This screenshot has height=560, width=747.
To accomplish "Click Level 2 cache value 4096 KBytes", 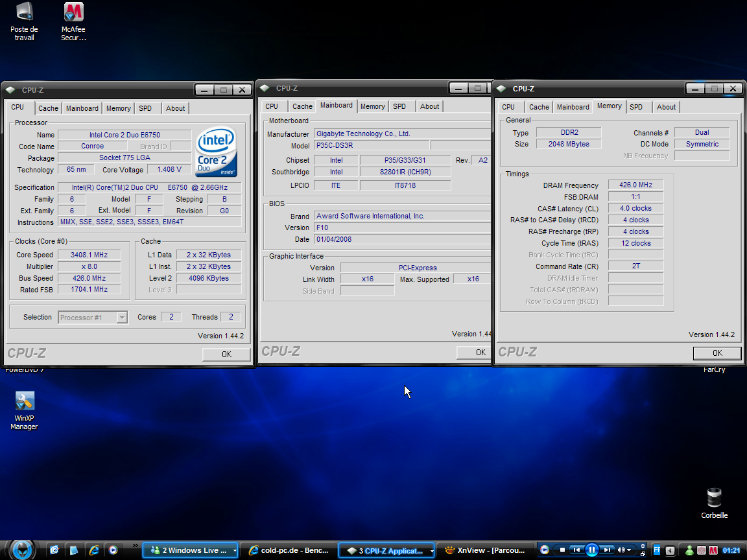I will [209, 278].
